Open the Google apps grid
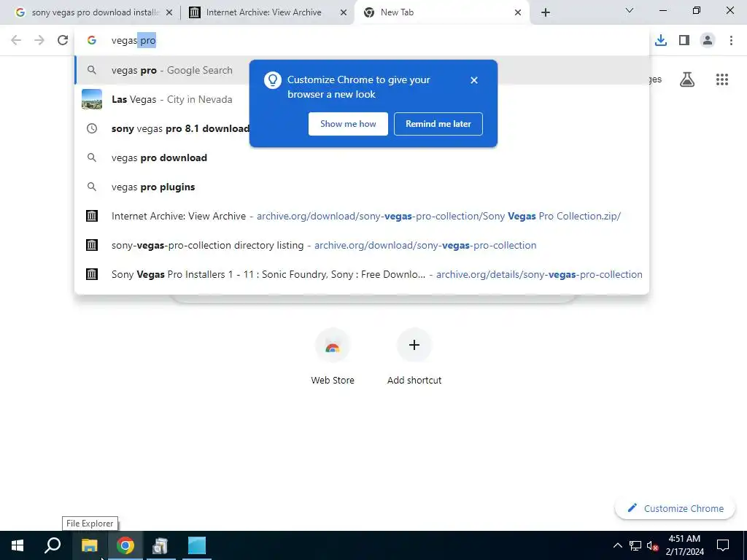Viewport: 747px width, 560px height. [722, 79]
